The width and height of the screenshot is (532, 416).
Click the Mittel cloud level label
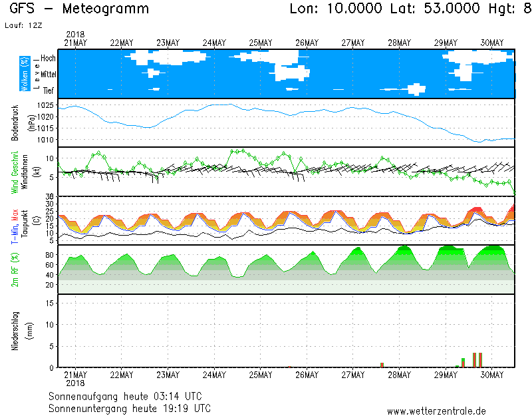48,75
